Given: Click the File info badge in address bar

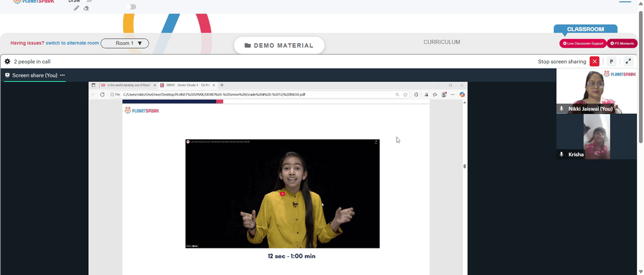Looking at the screenshot, I should click(115, 95).
